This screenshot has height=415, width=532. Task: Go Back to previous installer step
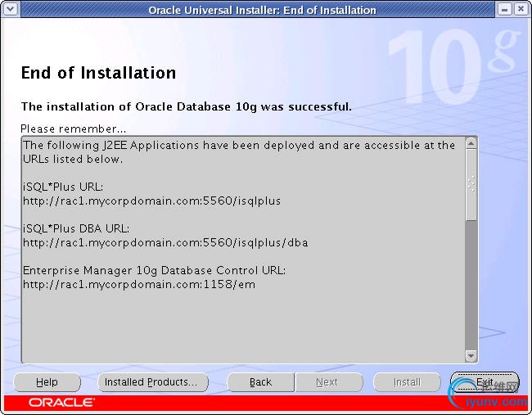click(x=260, y=382)
